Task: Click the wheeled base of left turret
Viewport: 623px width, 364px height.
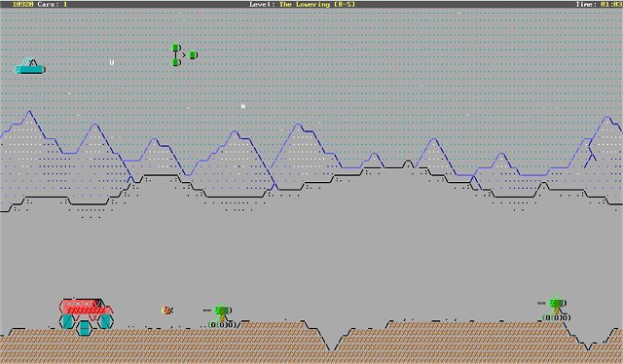Action: [223, 325]
